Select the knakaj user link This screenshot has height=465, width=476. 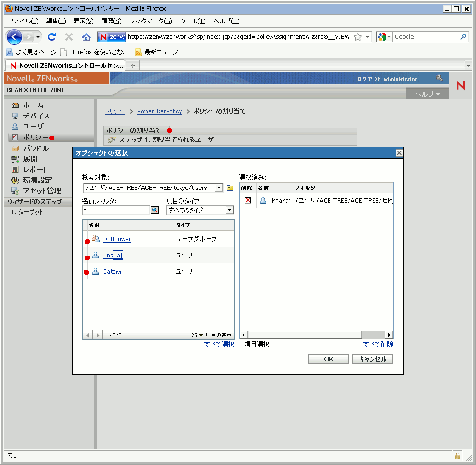coord(113,255)
